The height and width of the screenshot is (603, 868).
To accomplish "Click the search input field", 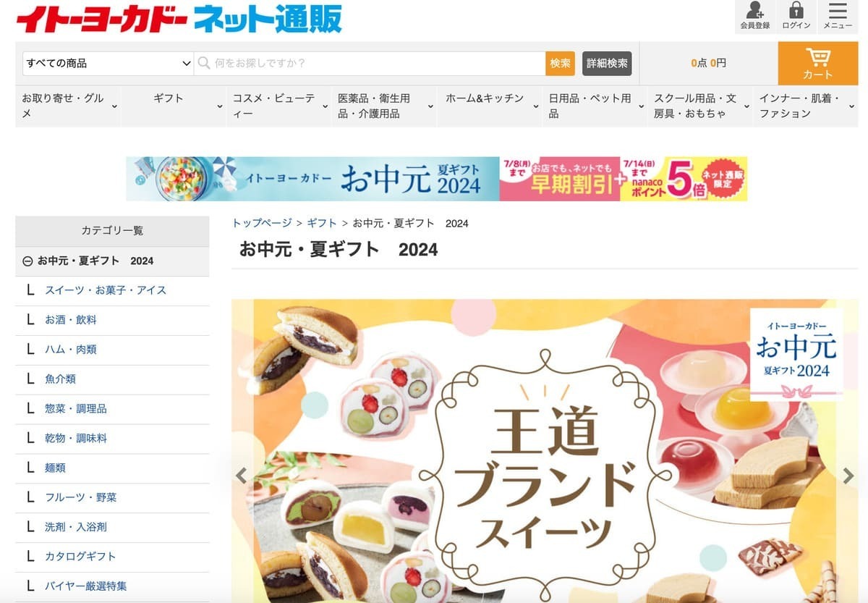I will click(371, 63).
